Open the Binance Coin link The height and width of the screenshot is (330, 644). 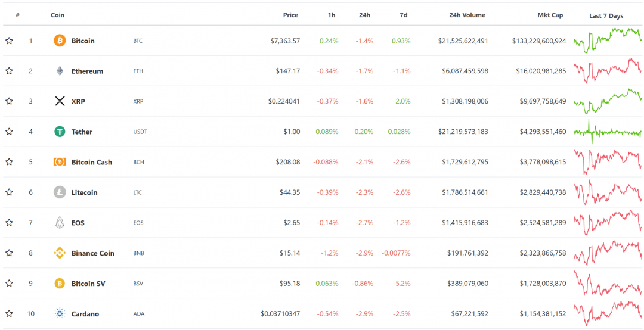pos(93,253)
